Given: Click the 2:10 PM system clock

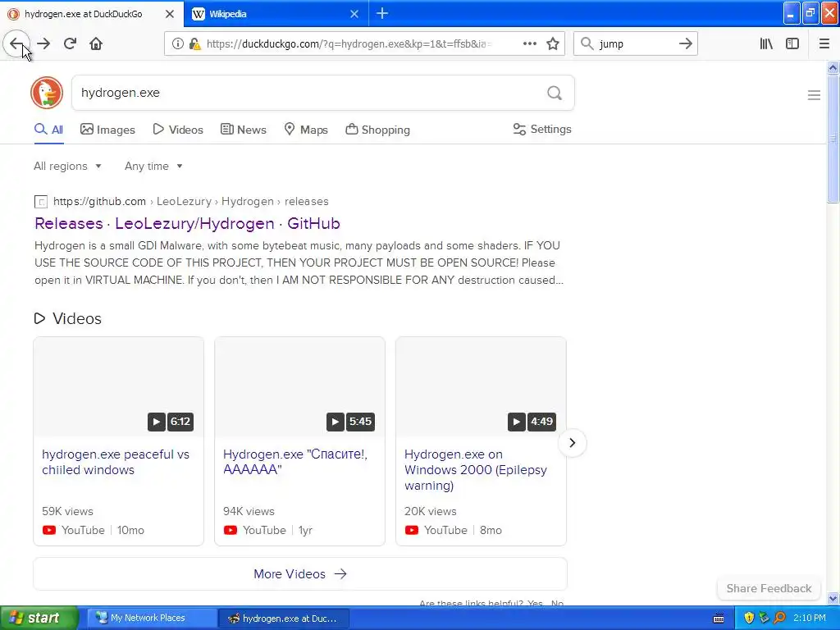Looking at the screenshot, I should click(x=810, y=618).
